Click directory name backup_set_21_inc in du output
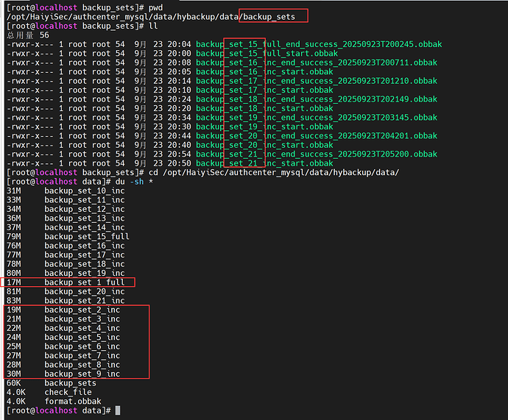 tap(85, 301)
